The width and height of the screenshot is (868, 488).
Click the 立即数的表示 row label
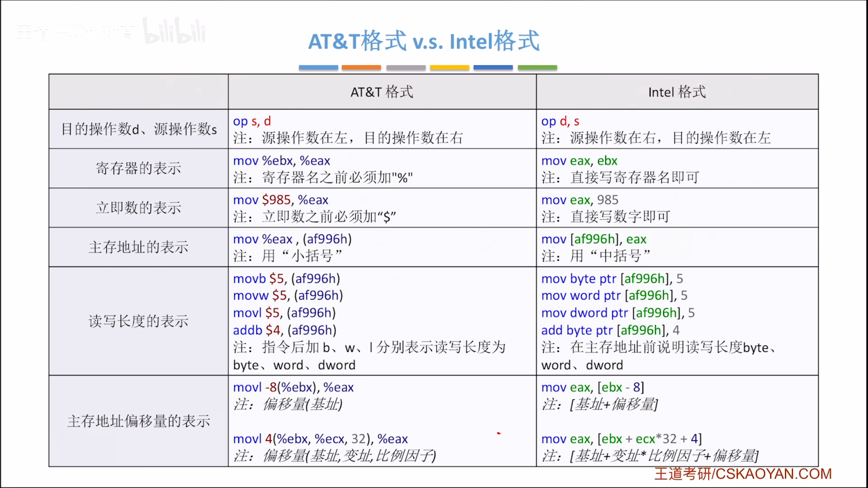click(138, 208)
